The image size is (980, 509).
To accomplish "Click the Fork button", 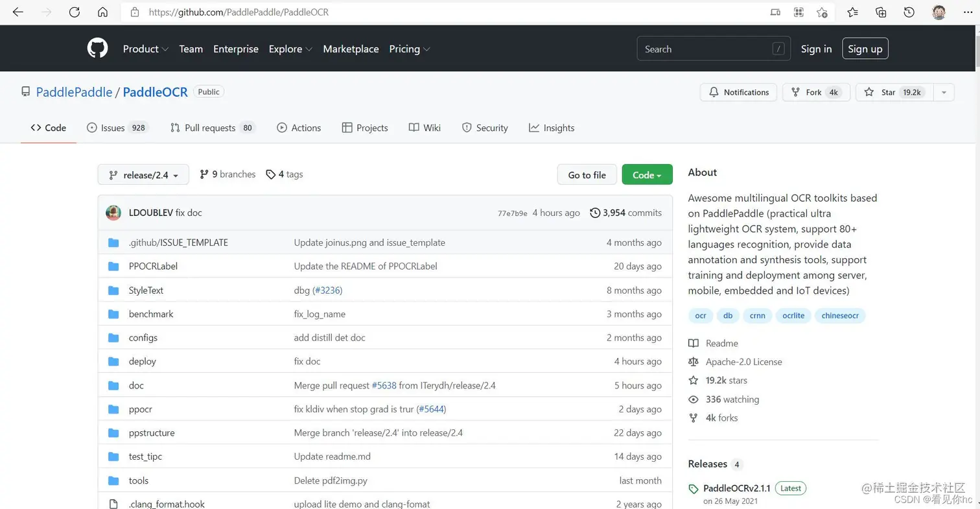I will tap(816, 92).
